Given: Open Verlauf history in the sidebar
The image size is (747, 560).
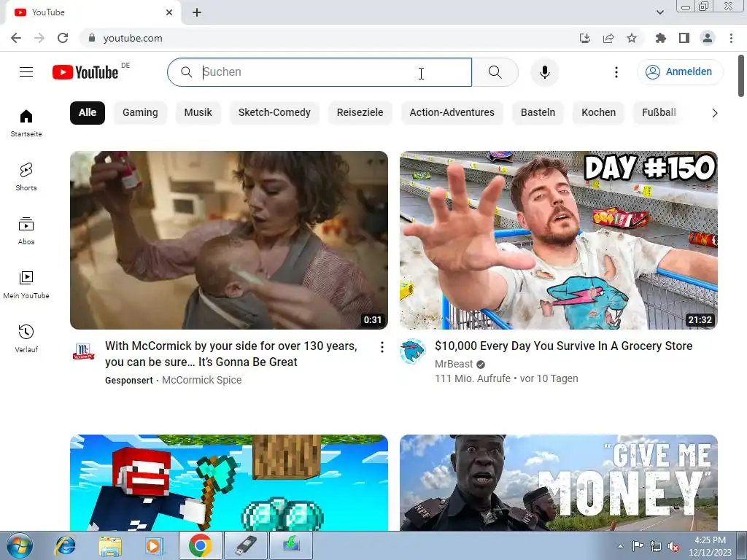Looking at the screenshot, I should 26,338.
